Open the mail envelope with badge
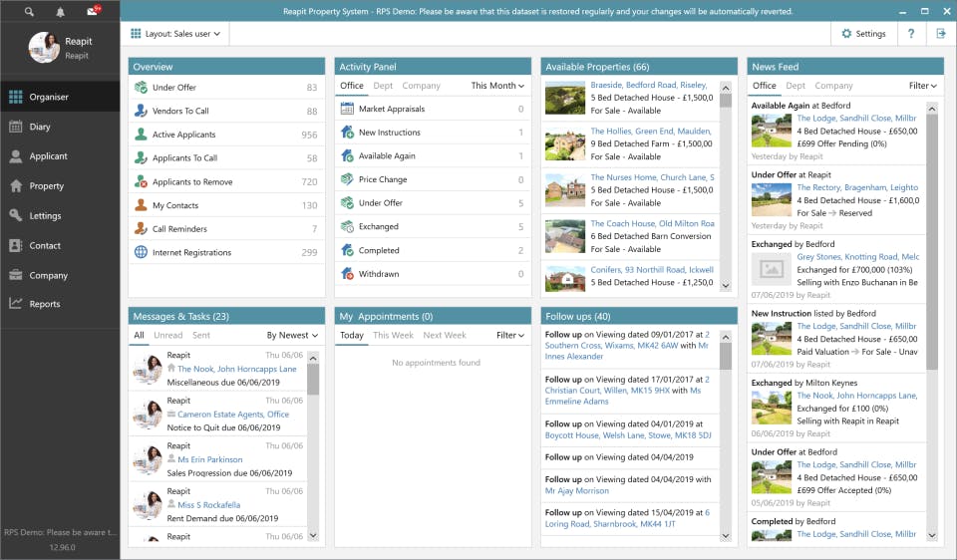Viewport: 957px width, 560px height. pos(93,10)
